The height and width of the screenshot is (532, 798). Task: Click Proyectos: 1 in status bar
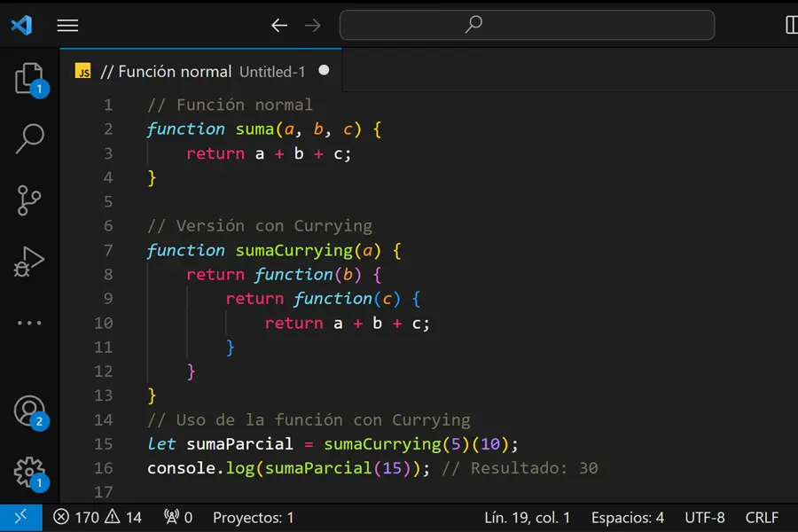click(253, 518)
